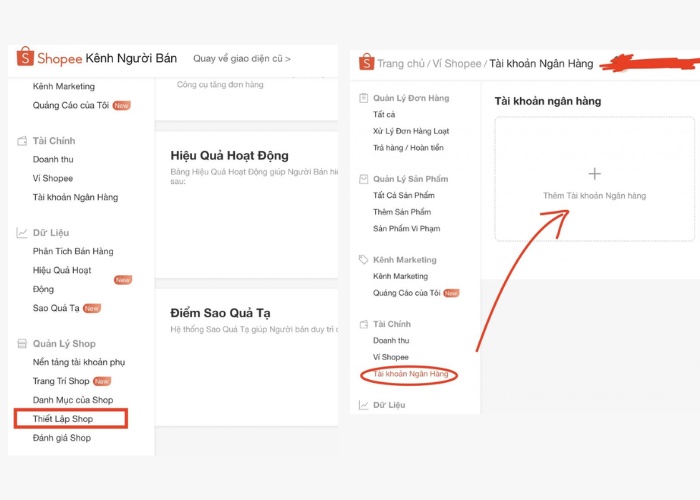
Task: Click the plus icon to add bank account
Action: [x=594, y=174]
